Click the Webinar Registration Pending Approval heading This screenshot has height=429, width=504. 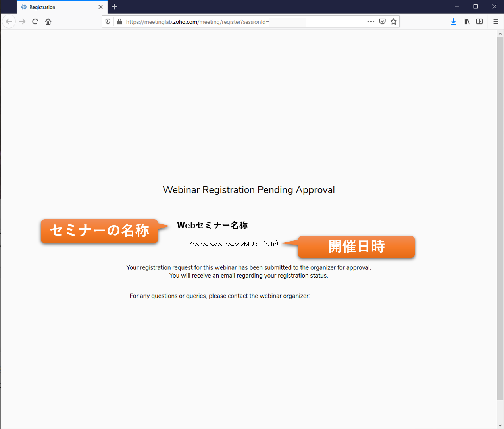[x=249, y=190]
